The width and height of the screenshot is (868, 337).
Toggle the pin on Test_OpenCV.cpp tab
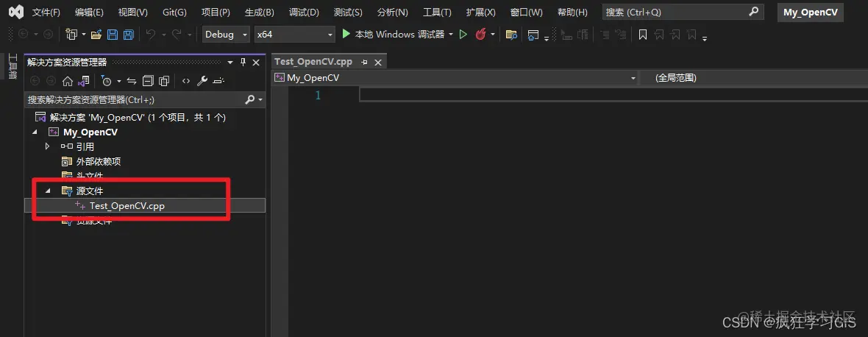coord(364,62)
